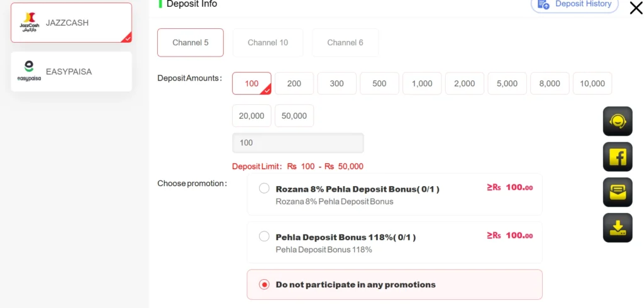
Task: Pick deposit amount 200
Action: coord(294,84)
